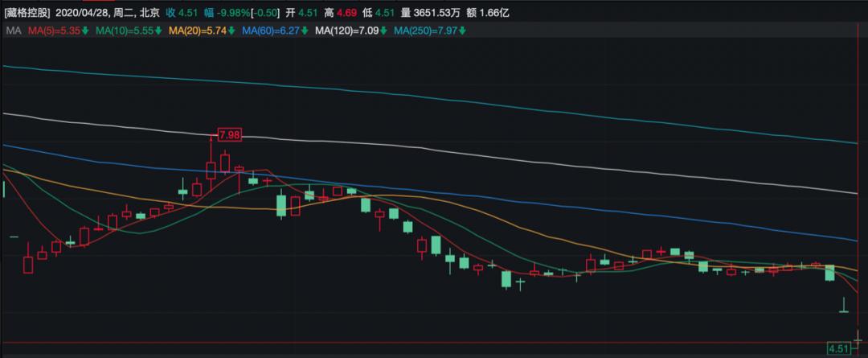Click the gray MA indicator name
Viewport: 868px width, 358px height.
pos(14,31)
